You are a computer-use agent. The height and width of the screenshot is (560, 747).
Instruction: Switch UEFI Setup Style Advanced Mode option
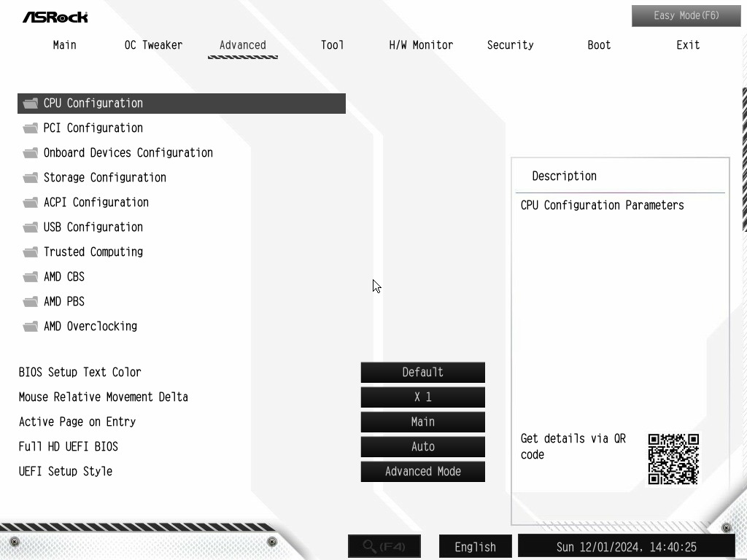422,472
